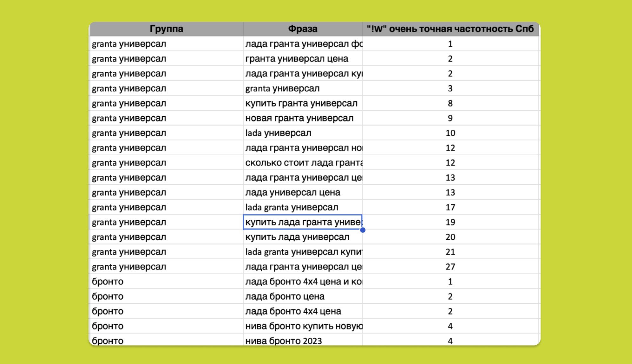Viewport: 632px width, 364px height.
Task: Select cell нива бронто 2023
Action: coord(284,341)
